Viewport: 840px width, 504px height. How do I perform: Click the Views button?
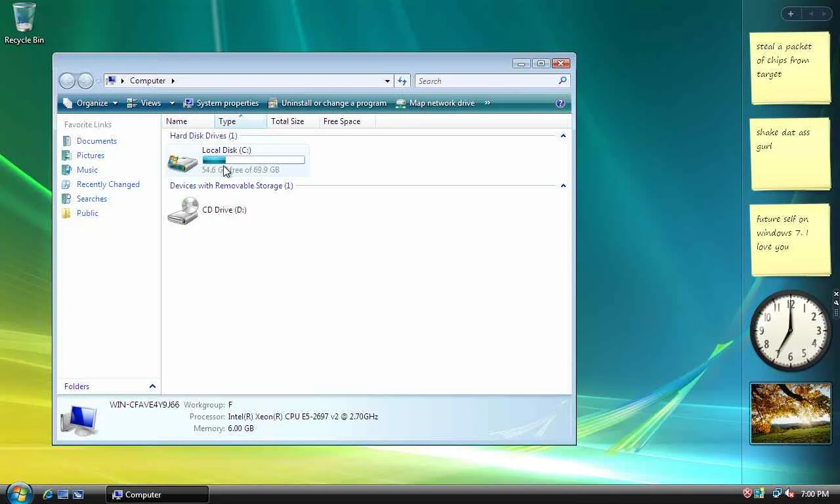click(x=144, y=103)
